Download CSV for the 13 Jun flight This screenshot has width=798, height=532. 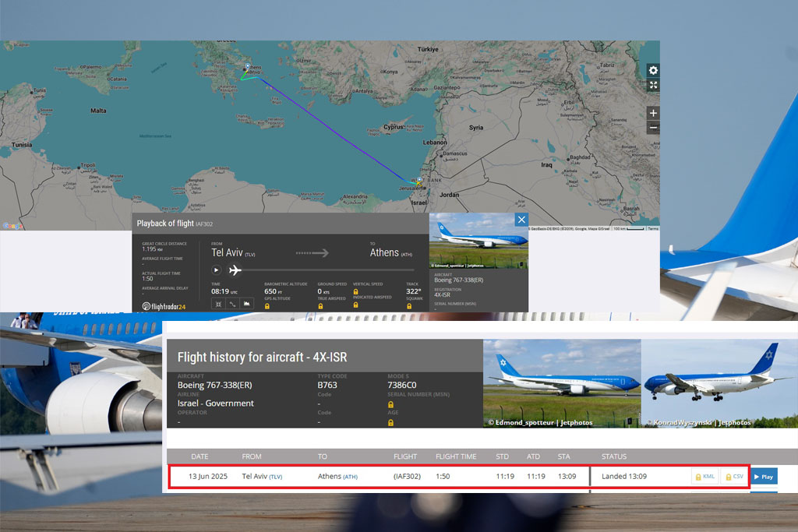pos(735,477)
